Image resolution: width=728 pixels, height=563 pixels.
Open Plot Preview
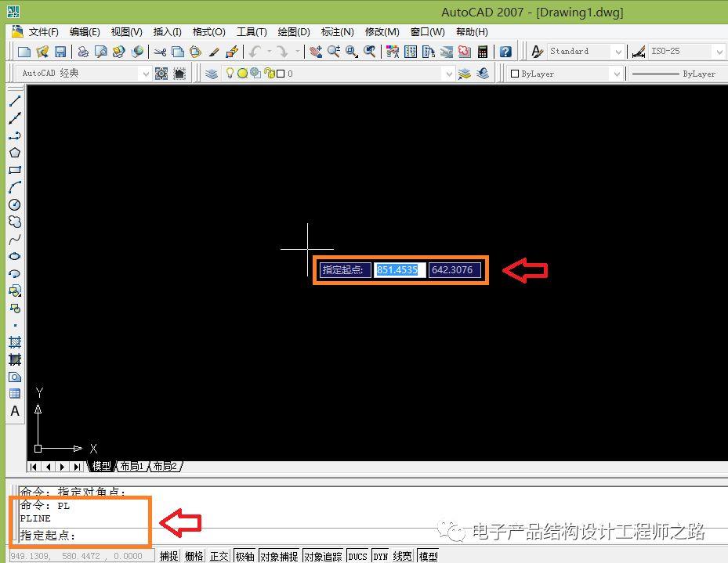point(101,52)
